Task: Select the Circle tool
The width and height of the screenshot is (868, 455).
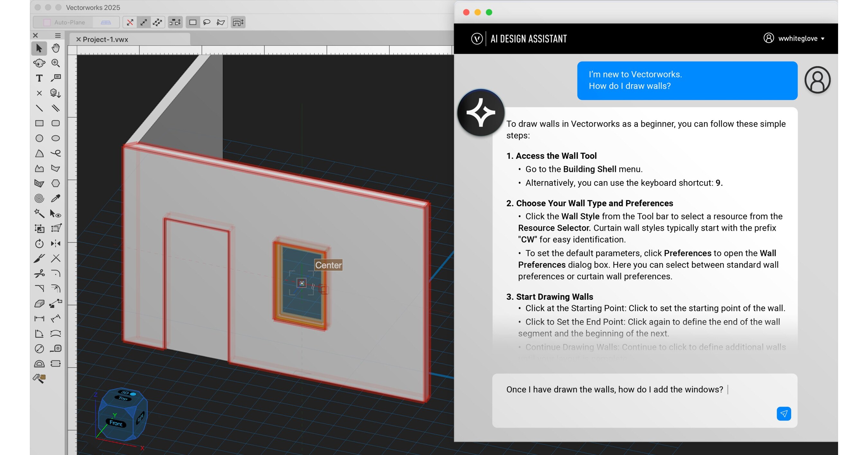Action: click(39, 138)
